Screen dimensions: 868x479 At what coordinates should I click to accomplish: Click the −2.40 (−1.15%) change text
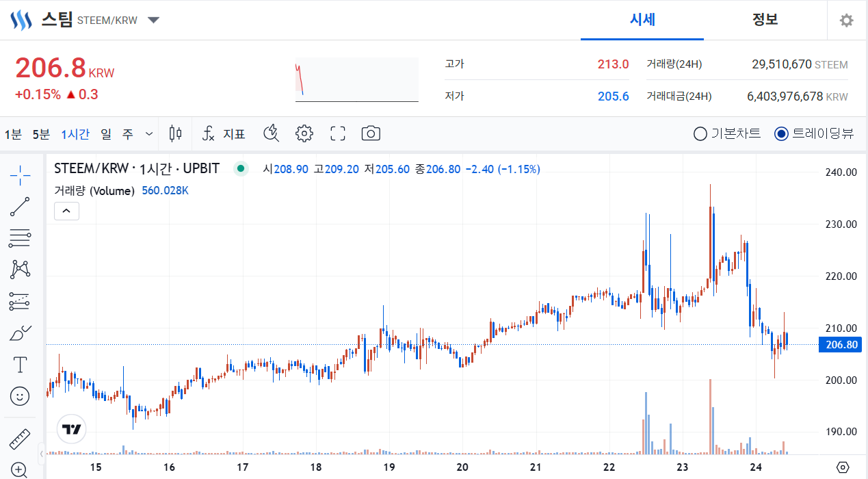point(503,168)
